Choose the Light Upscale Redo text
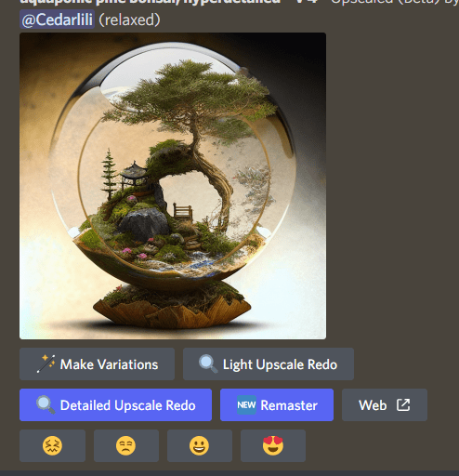Viewport: 459px width, 476px height. point(280,364)
